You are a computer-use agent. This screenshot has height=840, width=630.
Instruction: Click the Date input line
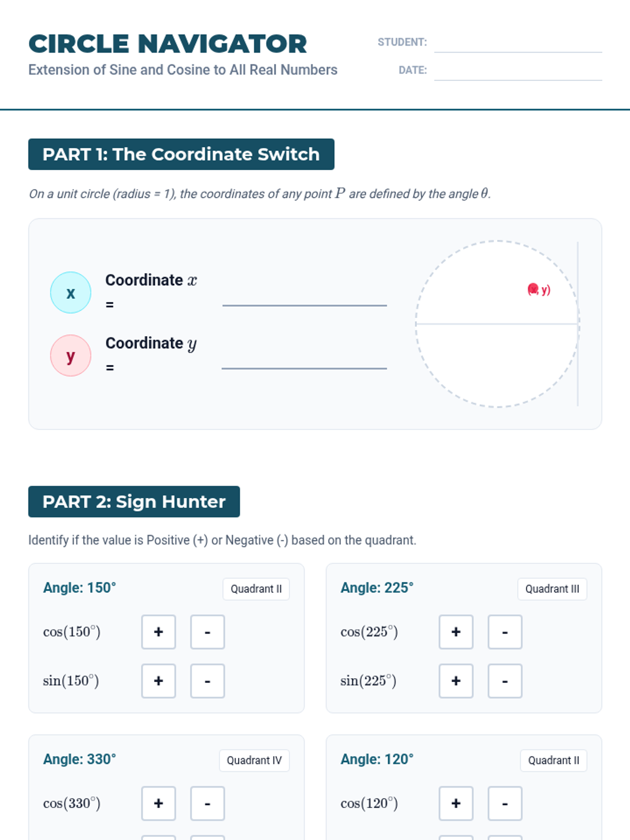click(518, 71)
